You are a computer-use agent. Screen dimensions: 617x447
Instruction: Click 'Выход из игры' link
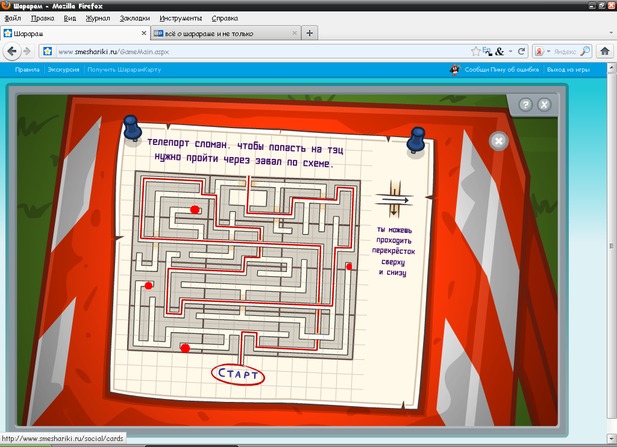[568, 70]
